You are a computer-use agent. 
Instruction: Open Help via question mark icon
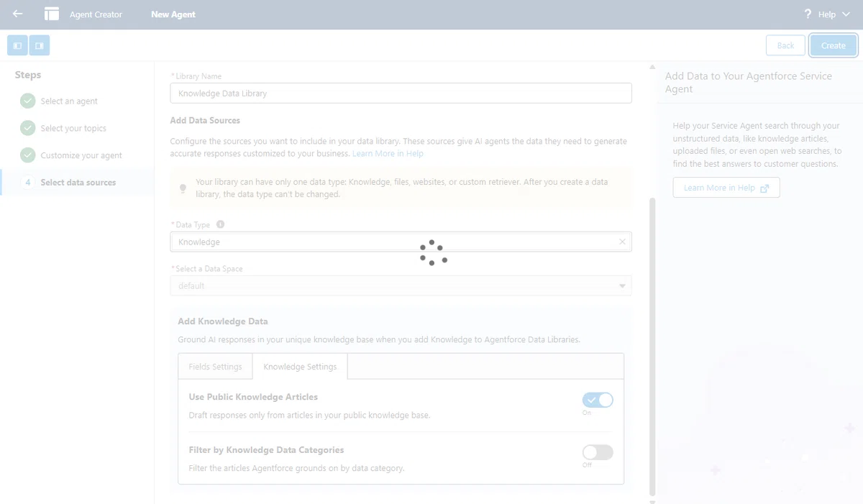pos(808,14)
